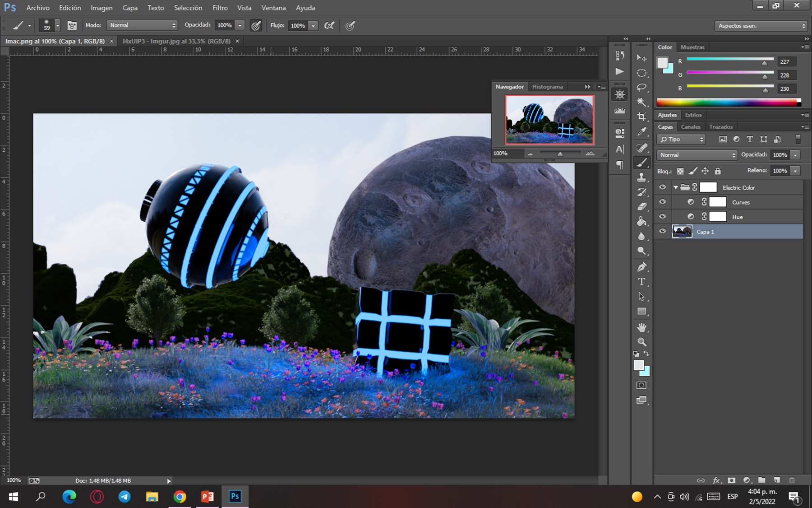Open the layer filter Tipo dropdown
812x508 pixels.
pyautogui.click(x=681, y=139)
